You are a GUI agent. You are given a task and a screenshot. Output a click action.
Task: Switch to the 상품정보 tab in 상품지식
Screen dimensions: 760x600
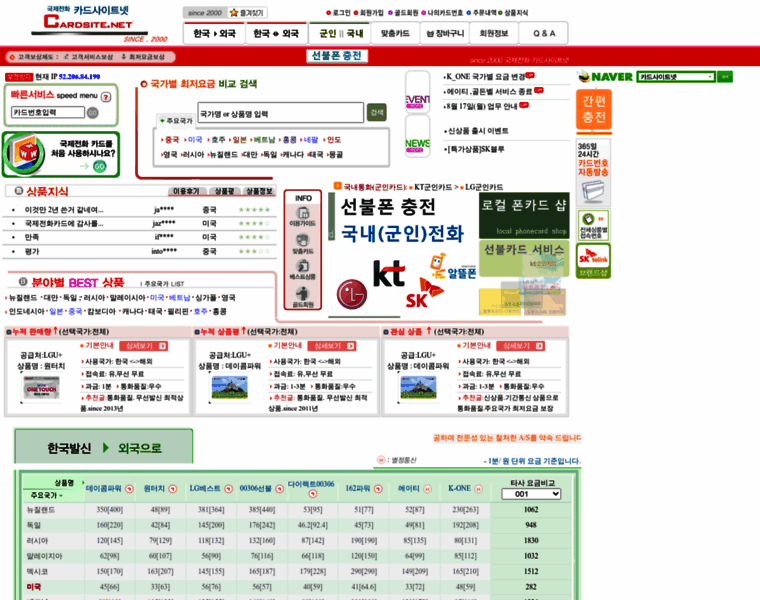259,191
